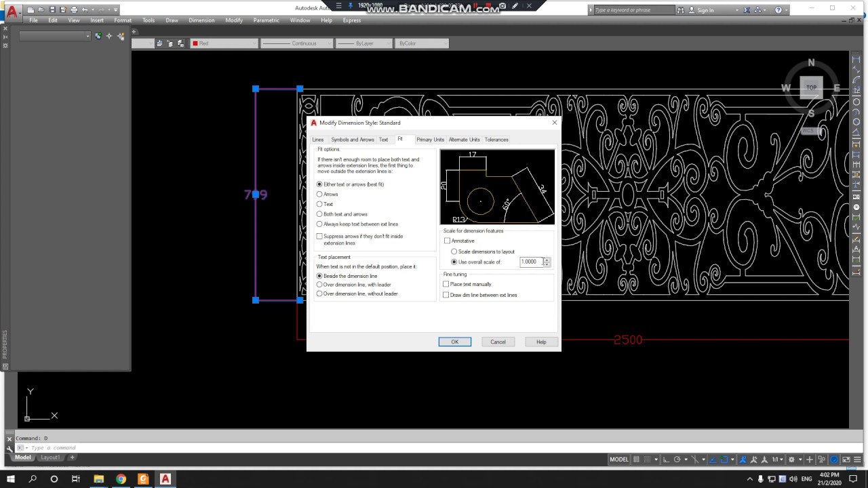Image resolution: width=868 pixels, height=488 pixels.
Task: Select 'Over dimension line, with leader' placement
Action: click(x=354, y=285)
